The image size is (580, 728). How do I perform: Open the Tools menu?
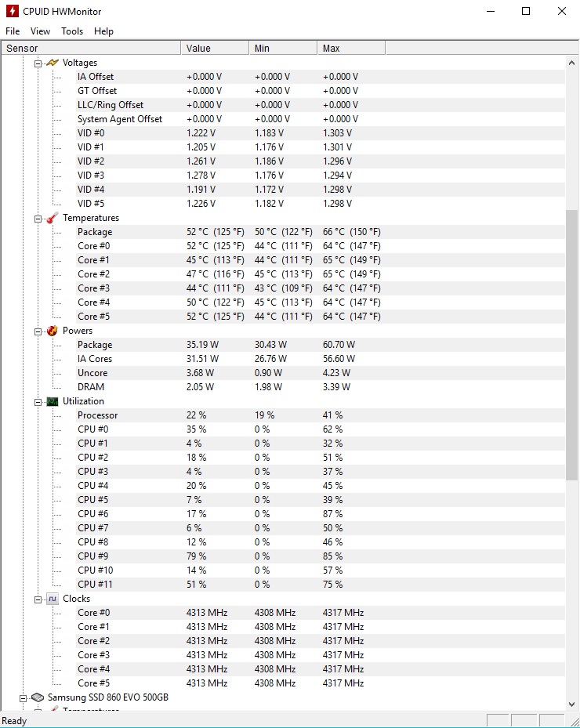72,31
